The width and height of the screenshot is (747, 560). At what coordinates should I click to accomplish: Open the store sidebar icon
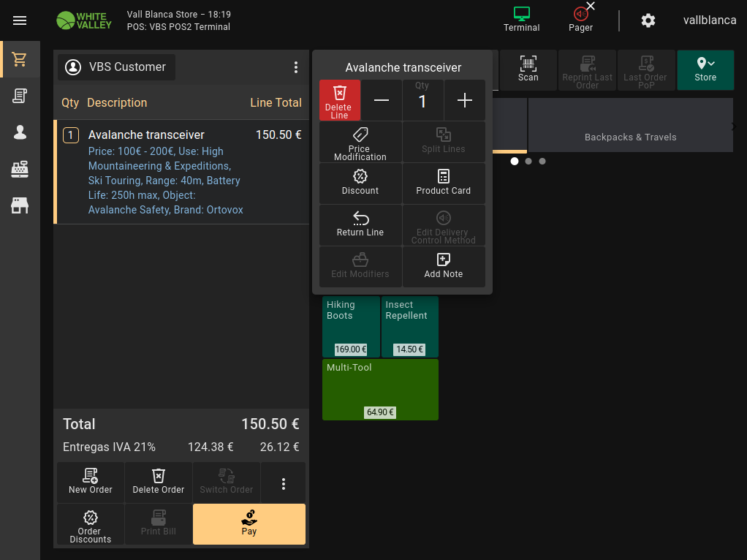point(20,205)
